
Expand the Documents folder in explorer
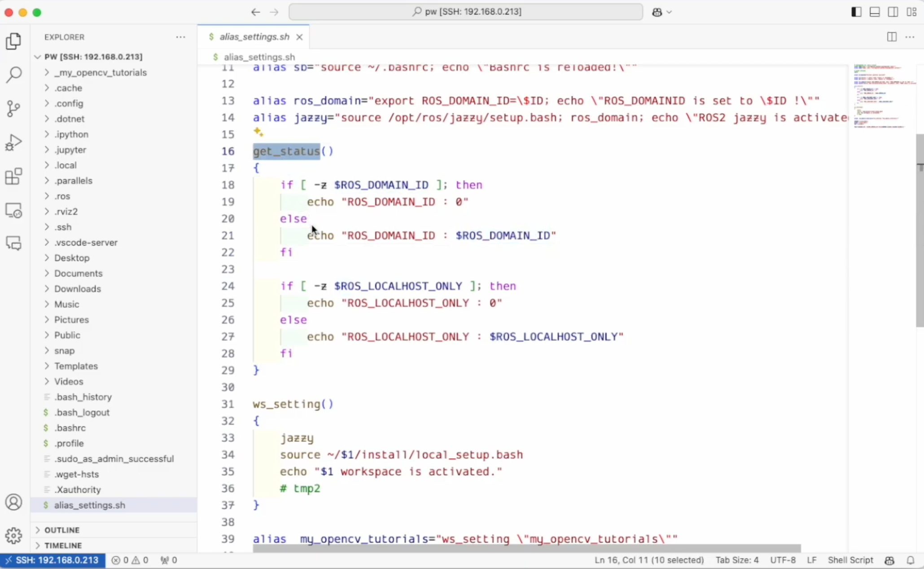(x=78, y=273)
